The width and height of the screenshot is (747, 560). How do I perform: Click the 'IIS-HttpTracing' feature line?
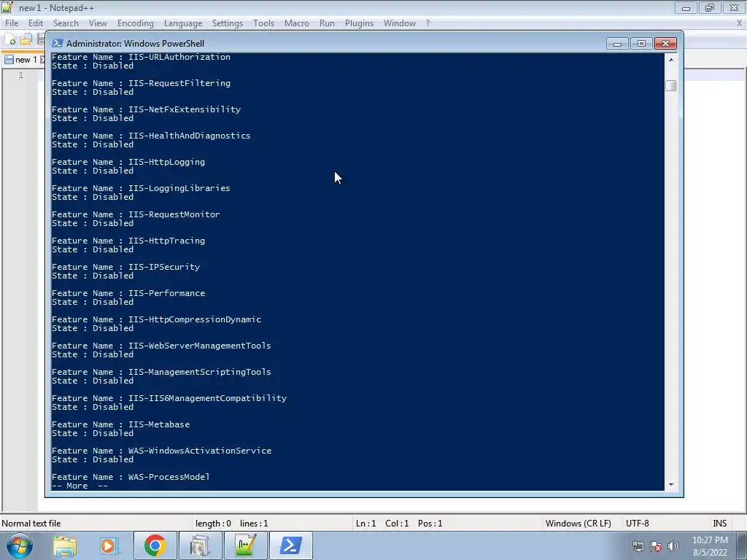(x=128, y=241)
